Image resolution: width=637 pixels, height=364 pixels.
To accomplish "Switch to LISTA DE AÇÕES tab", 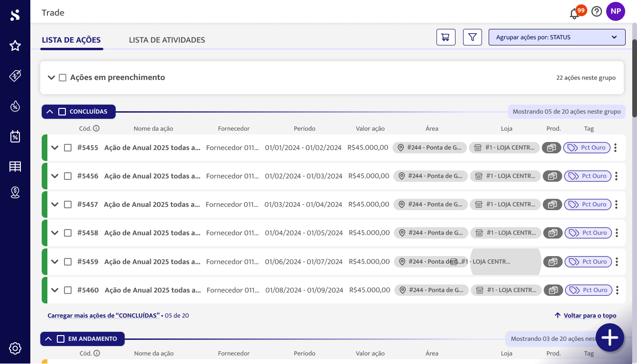I will (x=71, y=40).
